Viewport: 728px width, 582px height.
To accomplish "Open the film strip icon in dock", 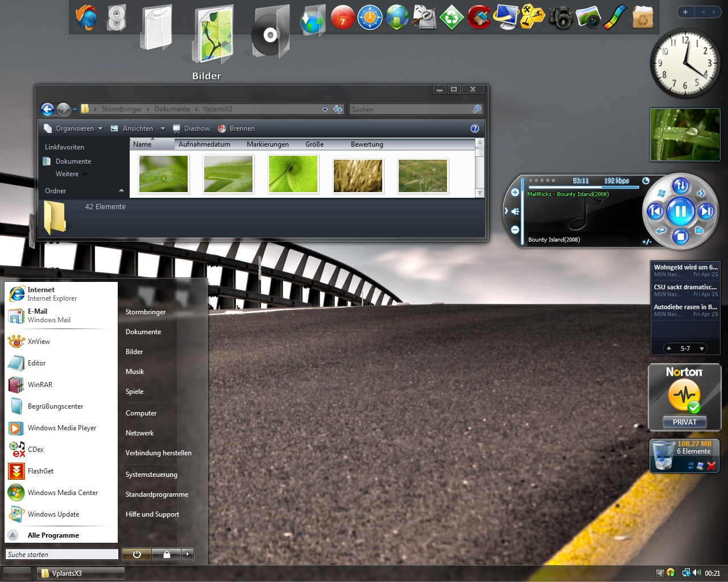I will (x=615, y=17).
